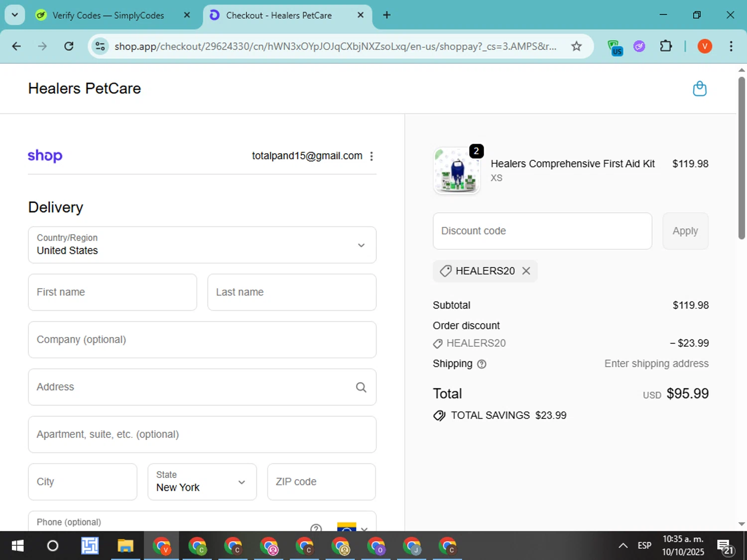Click the Shop pay logo
This screenshot has width=747, height=560.
[45, 156]
